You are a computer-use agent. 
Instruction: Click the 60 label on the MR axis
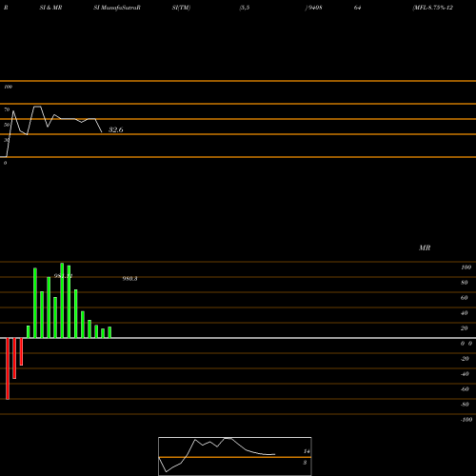[x=465, y=298]
